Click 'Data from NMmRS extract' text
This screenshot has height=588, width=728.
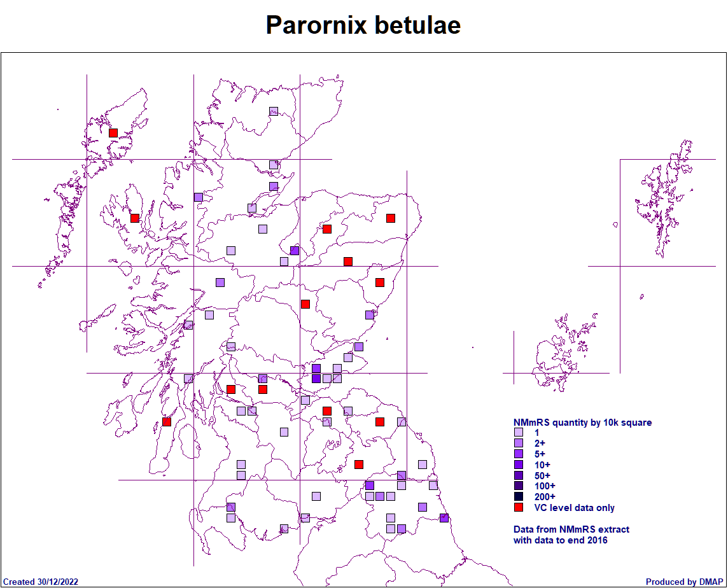[571, 529]
